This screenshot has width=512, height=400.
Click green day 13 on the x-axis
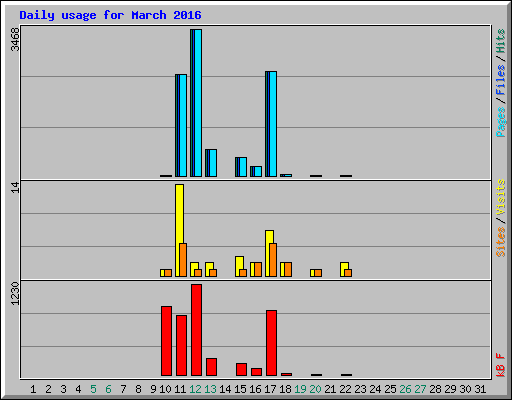tap(210, 389)
